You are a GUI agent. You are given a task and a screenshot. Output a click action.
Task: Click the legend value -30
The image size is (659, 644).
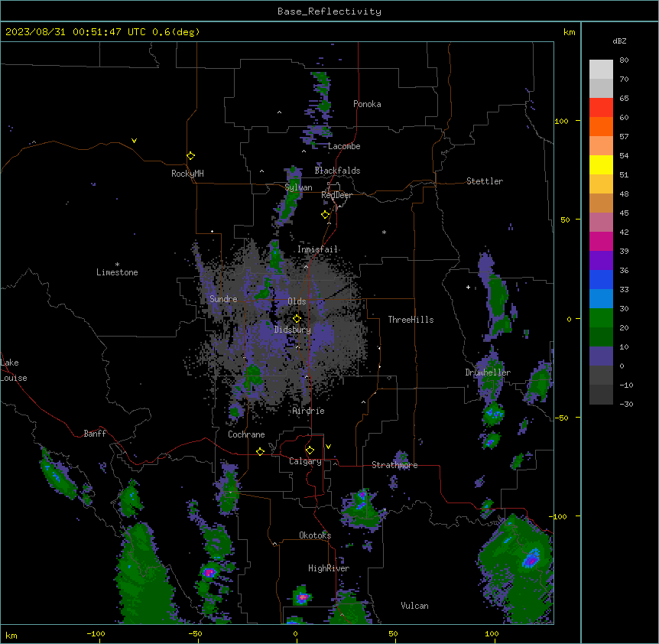pyautogui.click(x=626, y=404)
